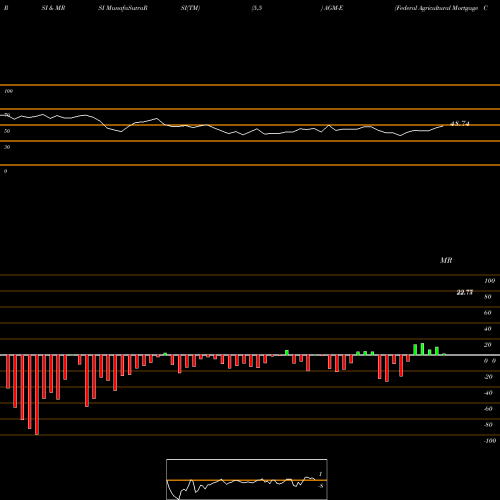Click the RSI axis label 100
Screen dimensions: 500x500
8,91
